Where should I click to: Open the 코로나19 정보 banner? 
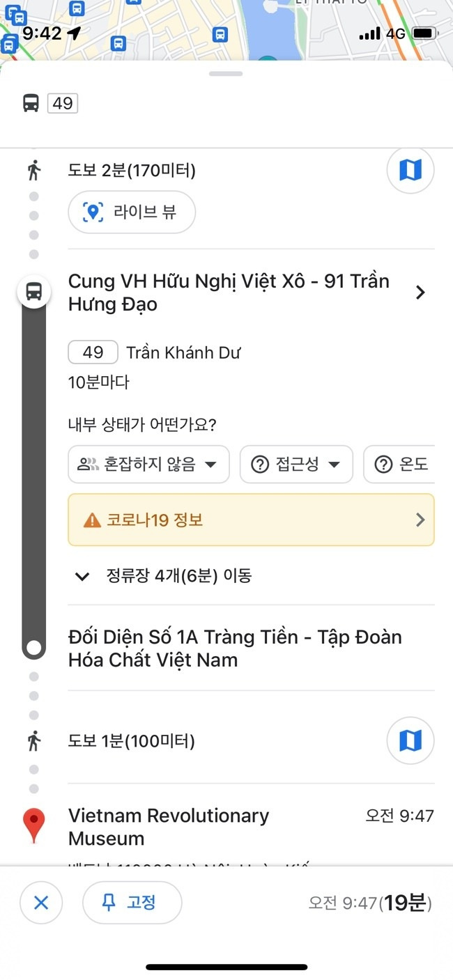251,520
